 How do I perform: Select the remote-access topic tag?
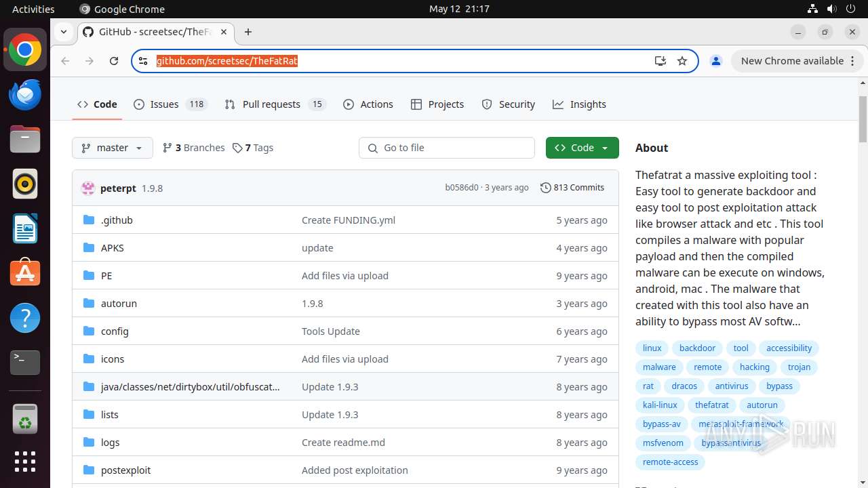coord(670,462)
